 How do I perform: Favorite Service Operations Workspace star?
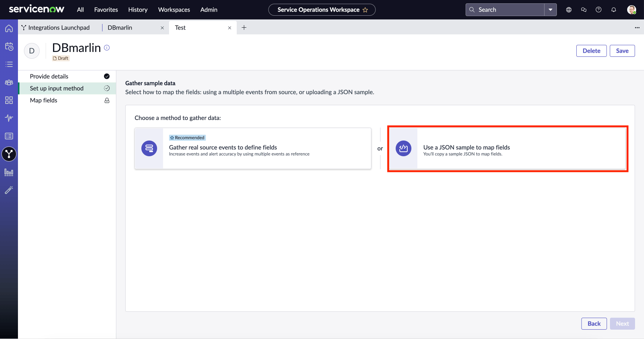click(365, 10)
